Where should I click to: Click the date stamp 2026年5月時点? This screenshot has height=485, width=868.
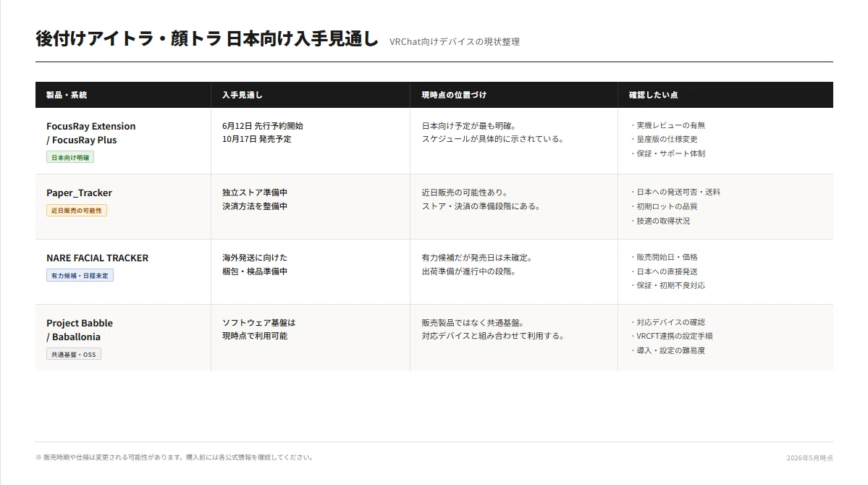[x=809, y=458]
